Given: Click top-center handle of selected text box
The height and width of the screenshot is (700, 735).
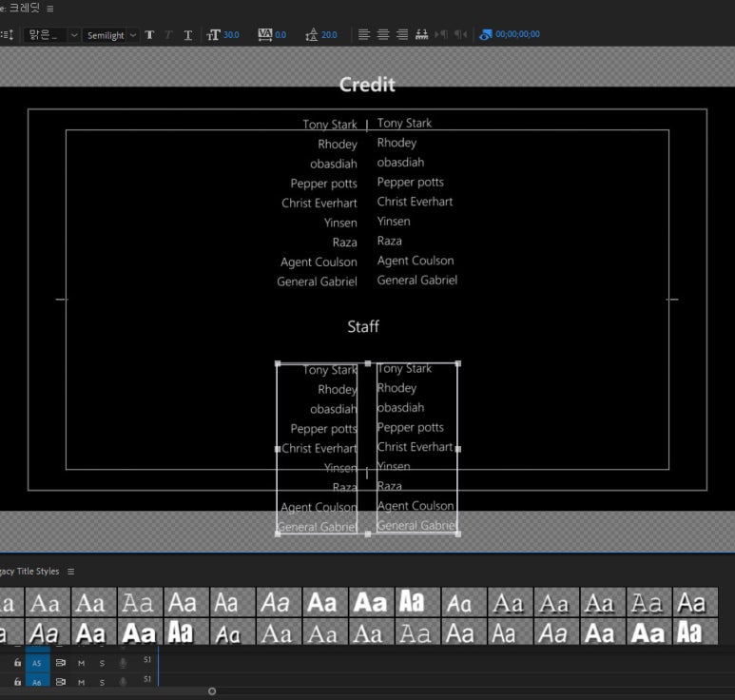Looking at the screenshot, I should (368, 363).
